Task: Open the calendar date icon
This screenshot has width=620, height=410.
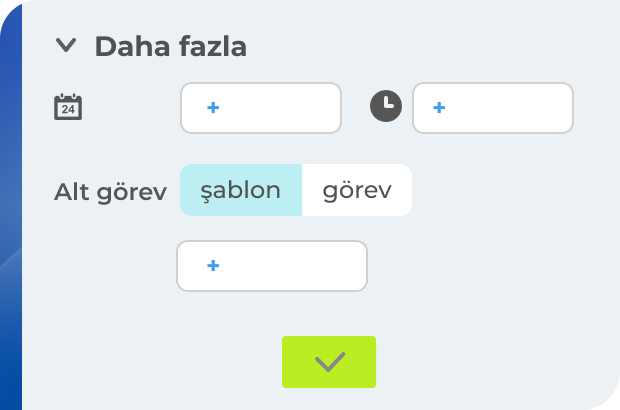Action: [68, 107]
